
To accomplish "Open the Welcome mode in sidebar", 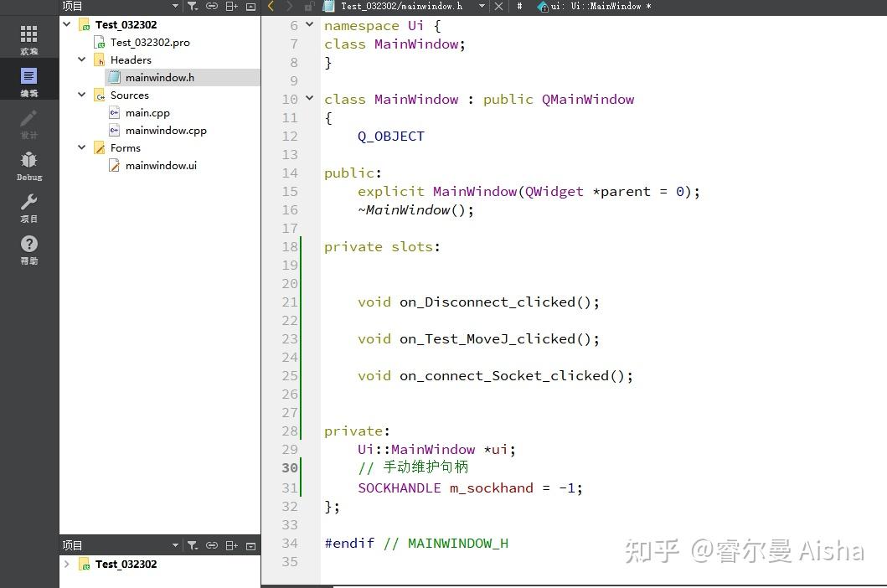I will click(x=28, y=39).
